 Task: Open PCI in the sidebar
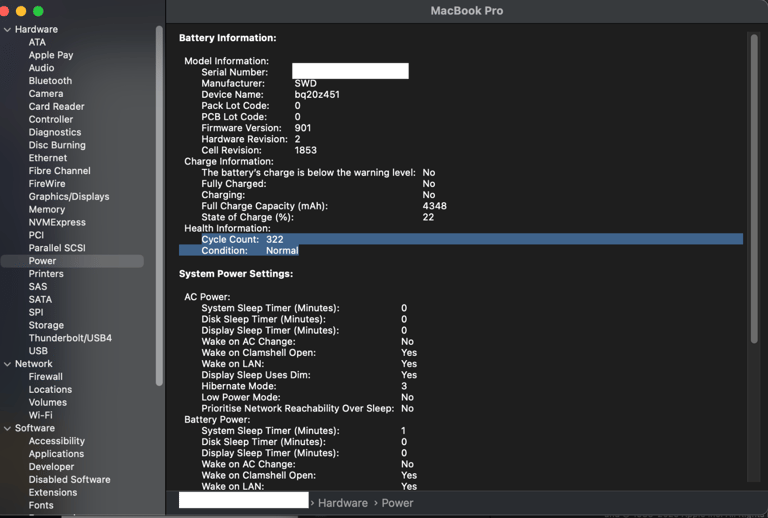36,235
